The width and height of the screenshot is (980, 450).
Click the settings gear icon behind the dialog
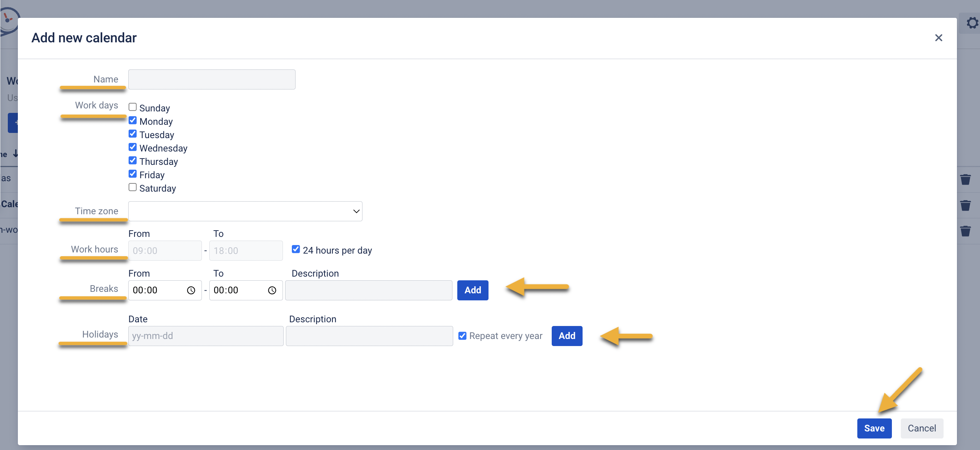(972, 23)
